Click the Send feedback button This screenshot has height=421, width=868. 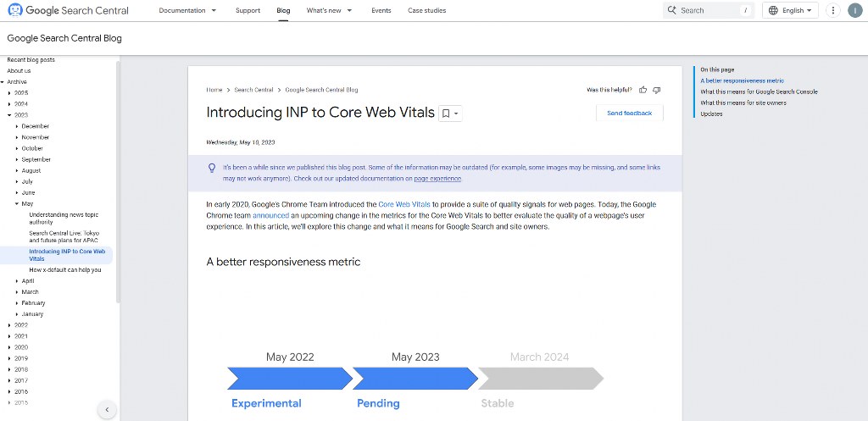click(630, 113)
